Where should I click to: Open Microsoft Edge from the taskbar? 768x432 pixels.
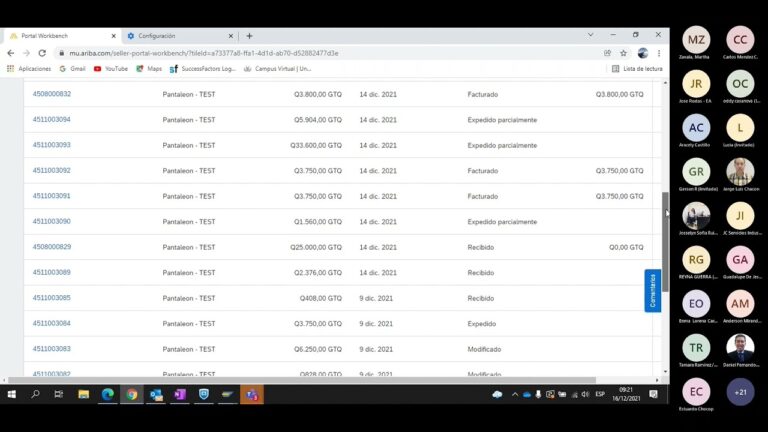108,394
